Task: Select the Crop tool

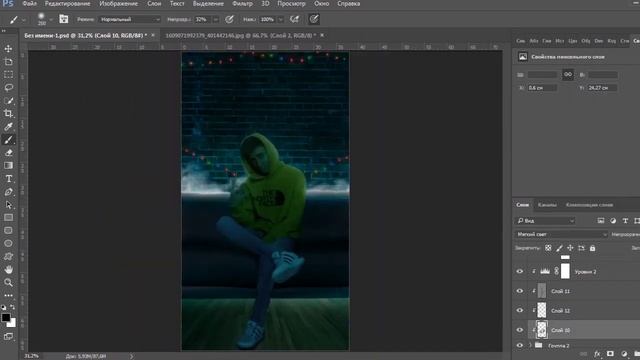Action: pyautogui.click(x=8, y=113)
